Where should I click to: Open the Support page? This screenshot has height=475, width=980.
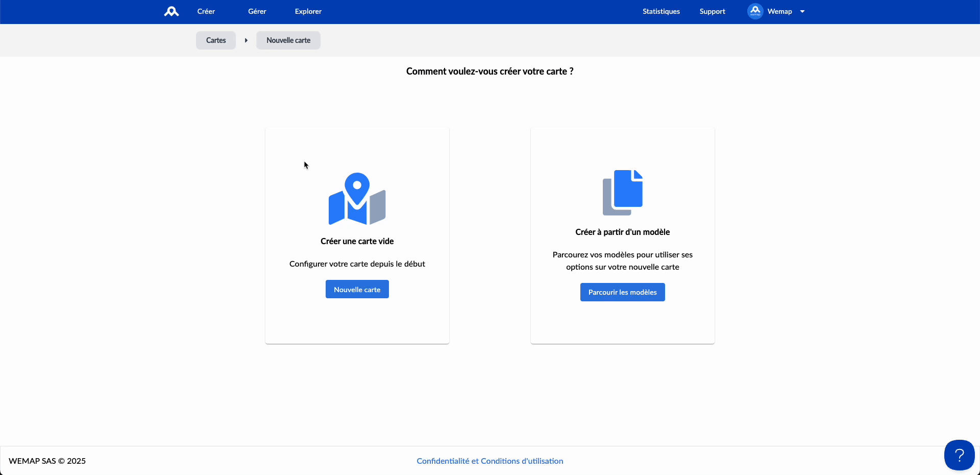click(712, 11)
